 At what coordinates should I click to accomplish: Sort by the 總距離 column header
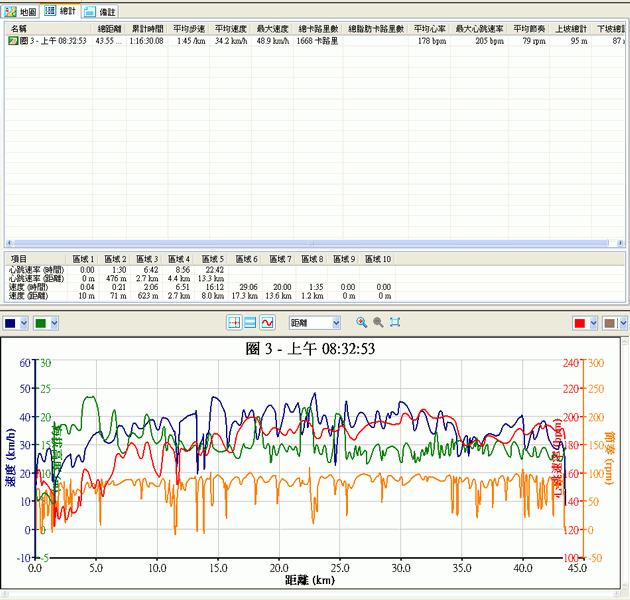point(109,29)
